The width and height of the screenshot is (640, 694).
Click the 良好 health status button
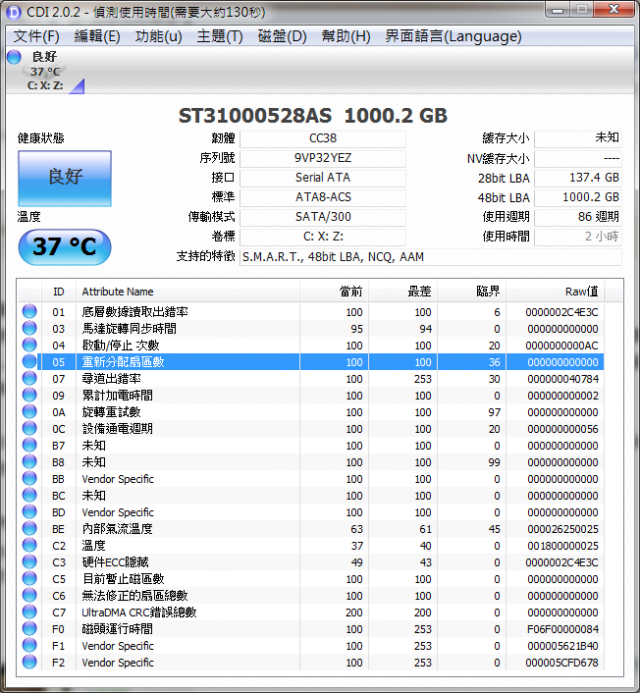click(x=65, y=178)
